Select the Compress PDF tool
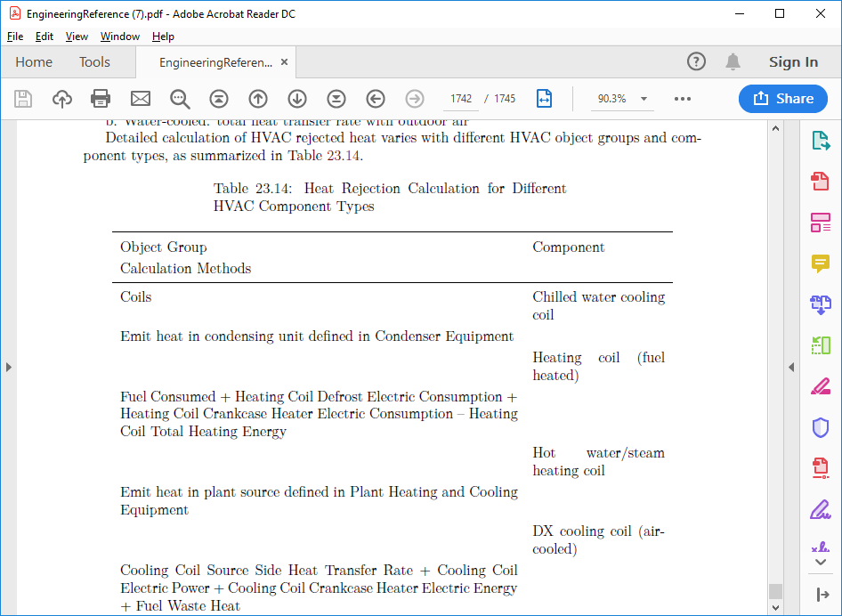 tap(820, 345)
